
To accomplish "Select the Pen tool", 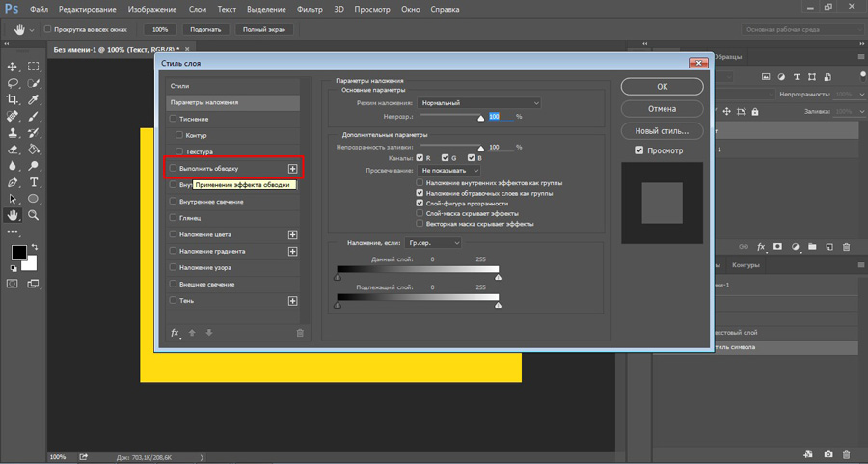I will click(14, 182).
